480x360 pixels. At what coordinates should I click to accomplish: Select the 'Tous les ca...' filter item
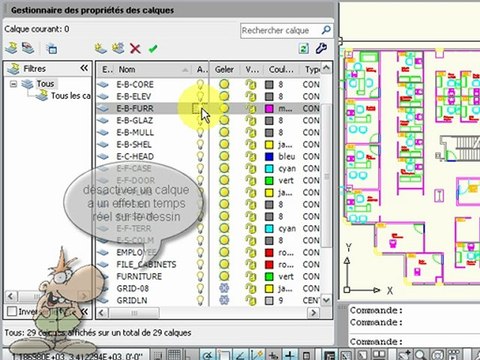[70, 96]
